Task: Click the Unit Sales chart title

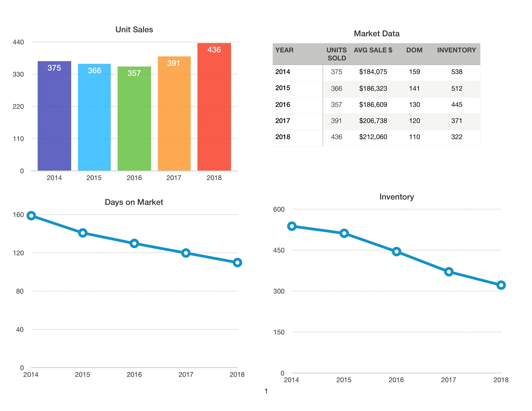Action: [134, 30]
